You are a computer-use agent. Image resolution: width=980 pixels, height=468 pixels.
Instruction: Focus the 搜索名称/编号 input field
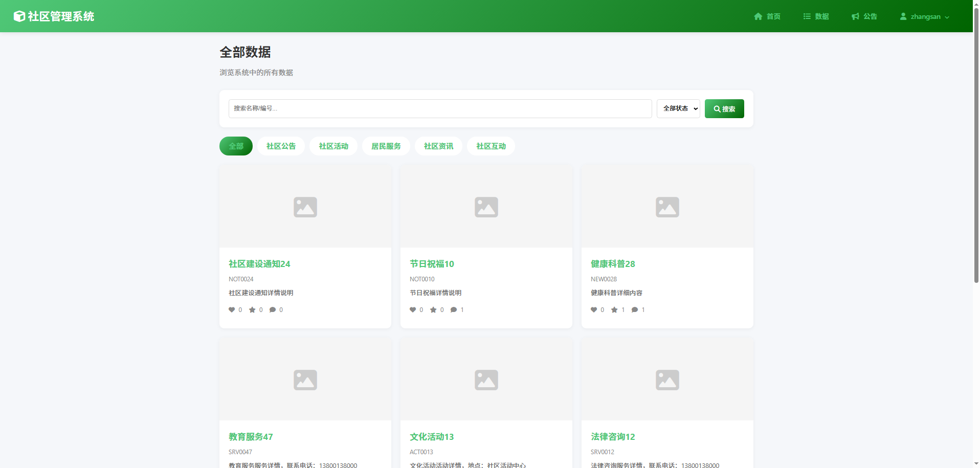[440, 108]
